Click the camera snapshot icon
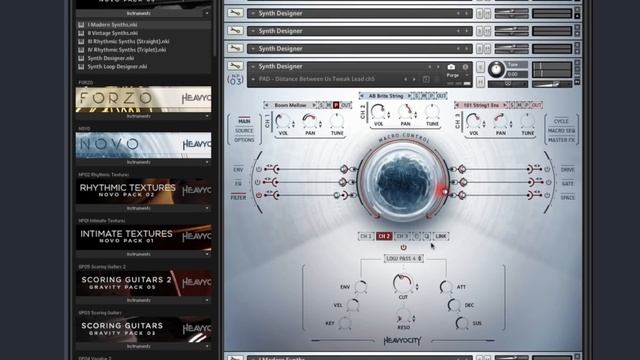Screen dimensions: 640x360 (451, 67)
